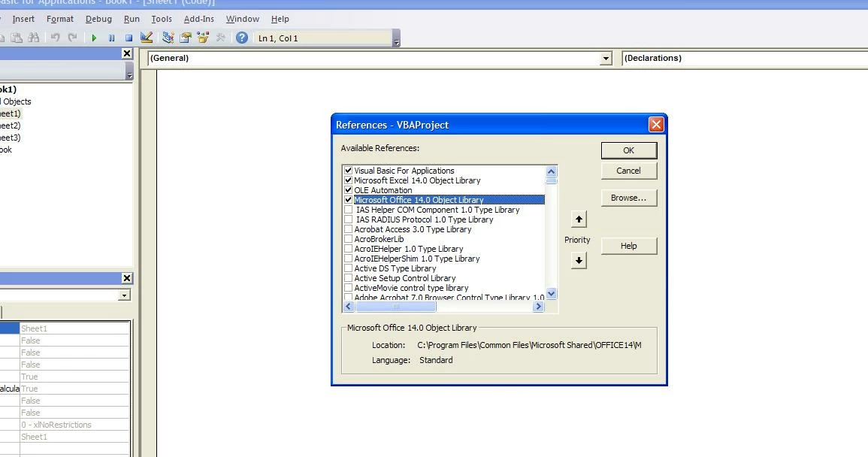This screenshot has width=868, height=457.
Task: Open Project Explorer toolbar icon
Action: [x=168, y=38]
